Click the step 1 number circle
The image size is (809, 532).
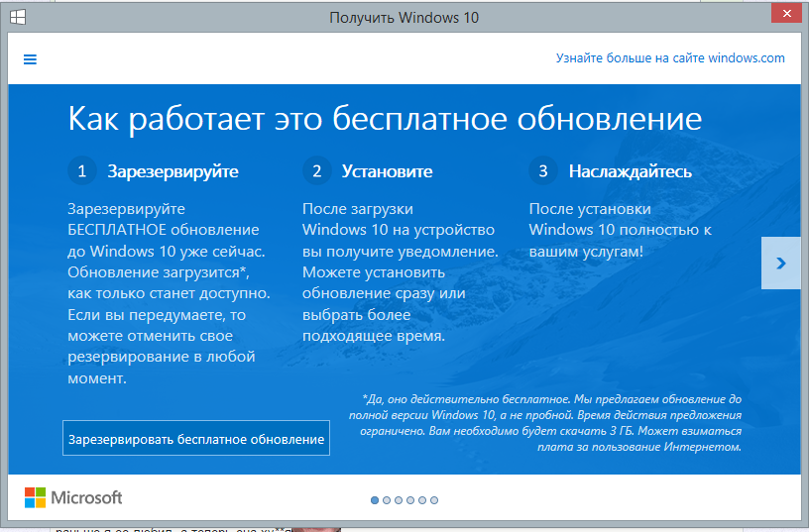point(81,171)
